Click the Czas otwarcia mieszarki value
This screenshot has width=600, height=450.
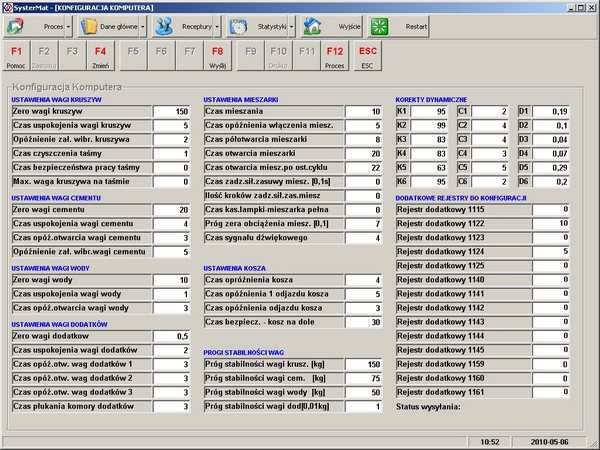pyautogui.click(x=363, y=153)
